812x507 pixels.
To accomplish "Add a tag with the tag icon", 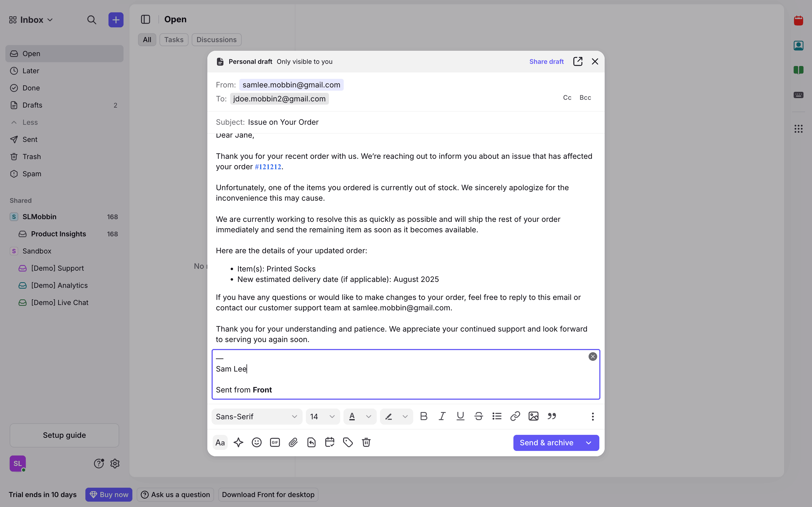I will (x=348, y=442).
